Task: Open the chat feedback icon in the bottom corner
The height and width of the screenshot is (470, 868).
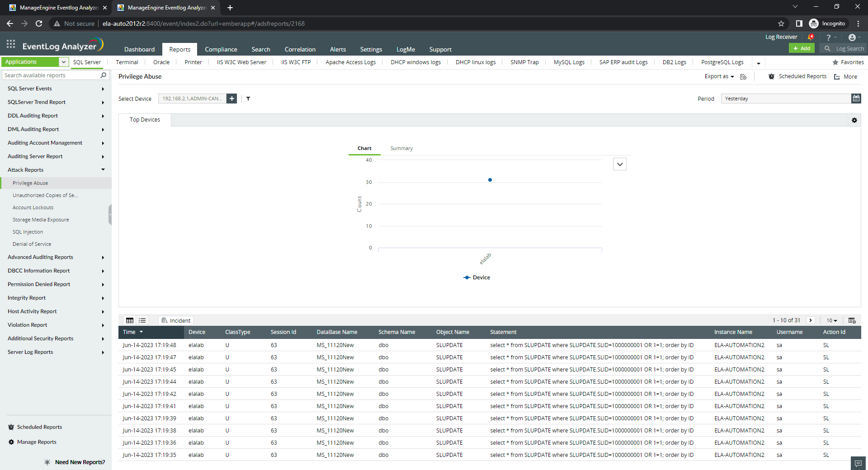Action: [858, 463]
